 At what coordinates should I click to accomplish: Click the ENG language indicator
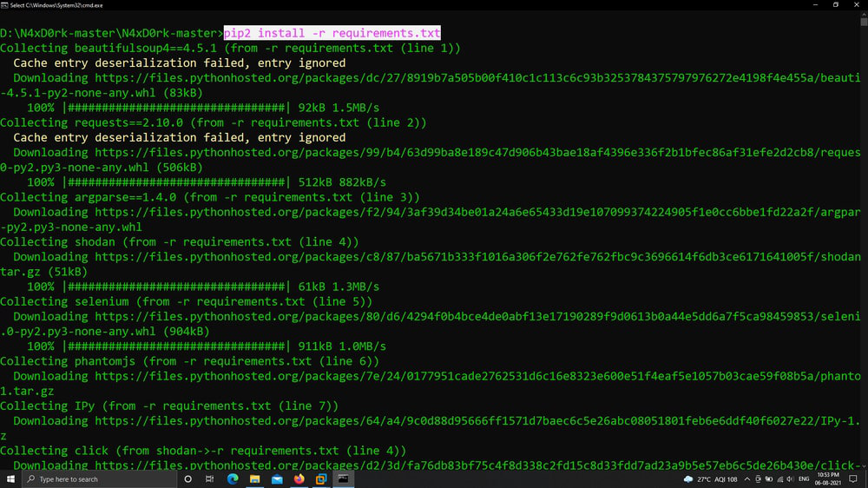tap(804, 479)
